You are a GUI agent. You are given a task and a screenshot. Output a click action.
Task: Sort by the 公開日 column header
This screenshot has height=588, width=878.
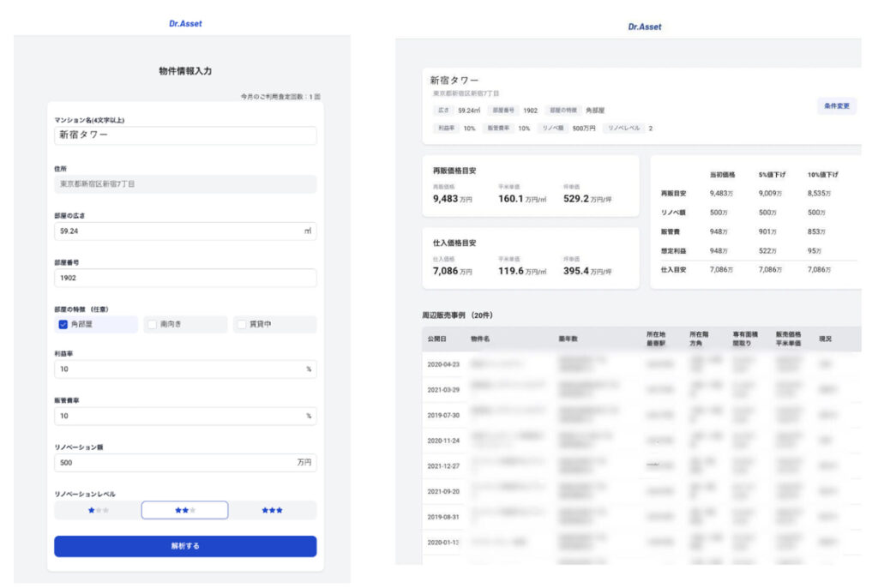click(x=436, y=339)
